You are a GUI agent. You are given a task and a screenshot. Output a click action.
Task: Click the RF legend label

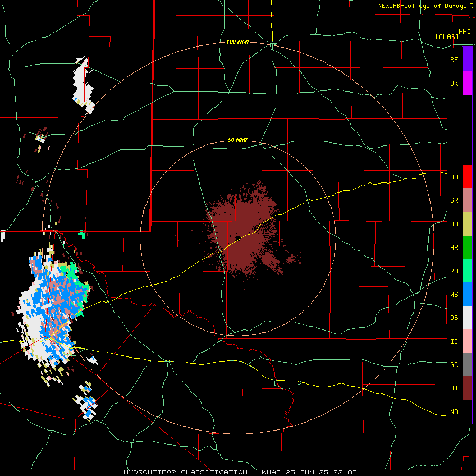[454, 59]
